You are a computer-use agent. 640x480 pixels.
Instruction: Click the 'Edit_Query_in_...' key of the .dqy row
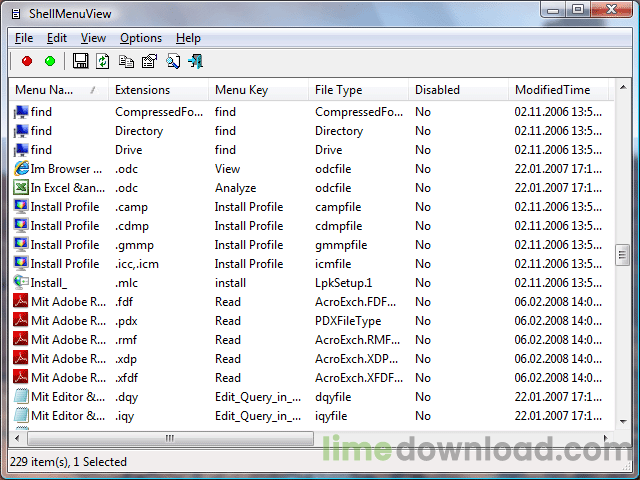[x=258, y=397]
